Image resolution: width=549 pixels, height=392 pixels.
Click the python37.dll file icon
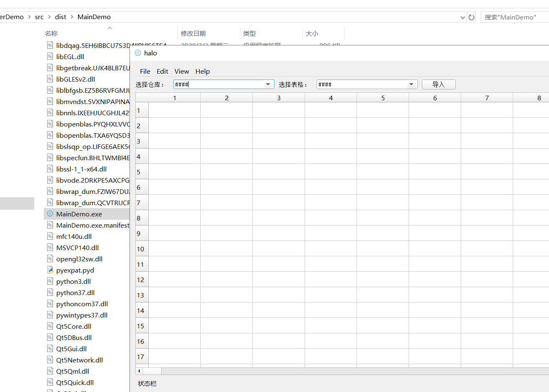pyautogui.click(x=50, y=293)
